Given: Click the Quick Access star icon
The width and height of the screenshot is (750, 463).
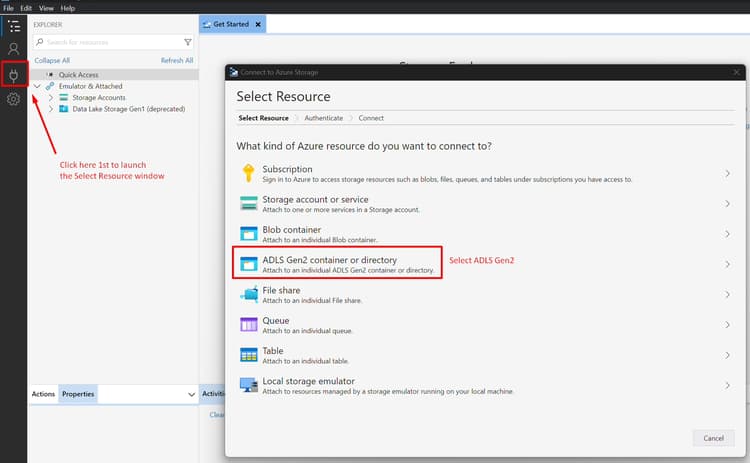Looking at the screenshot, I should click(50, 75).
